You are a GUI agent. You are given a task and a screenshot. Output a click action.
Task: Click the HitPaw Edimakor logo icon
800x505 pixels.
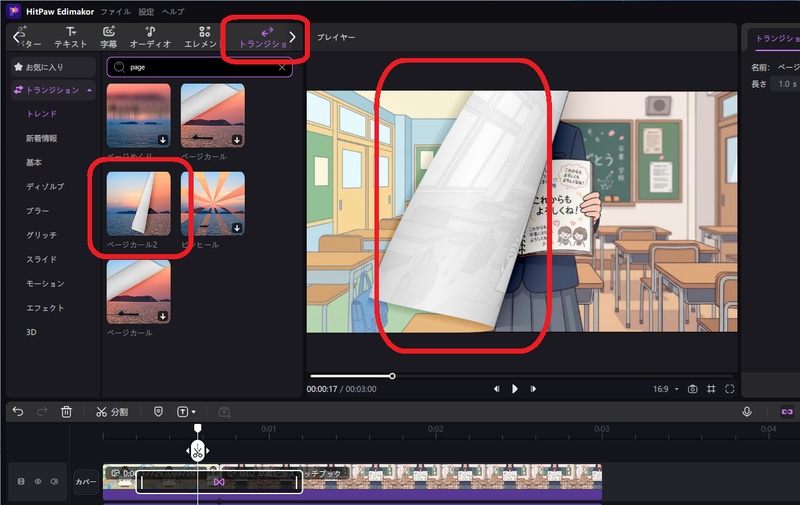14,11
